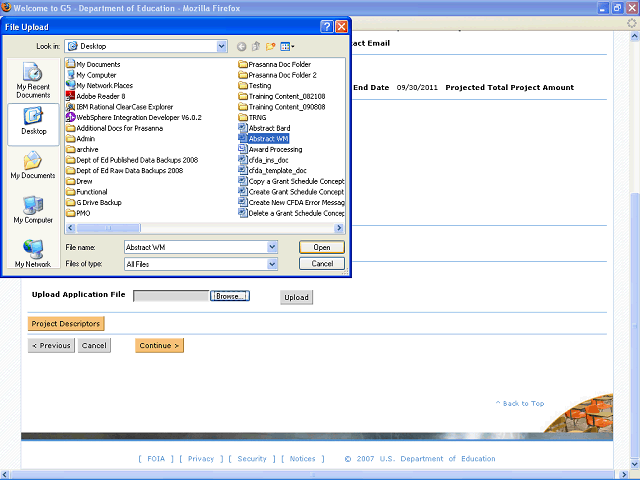Expand the File name dropdown arrow
Viewport: 640px width, 480px height.
272,247
